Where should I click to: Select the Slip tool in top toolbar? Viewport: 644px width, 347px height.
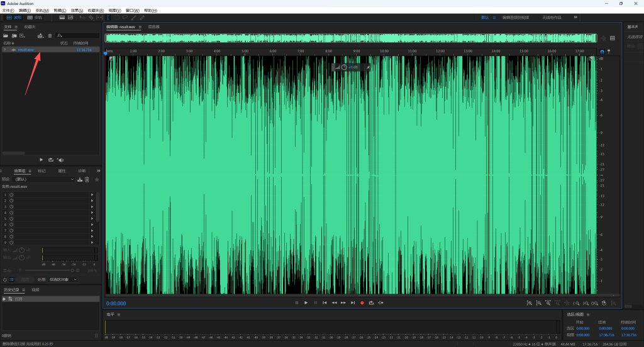pyautogui.click(x=99, y=18)
